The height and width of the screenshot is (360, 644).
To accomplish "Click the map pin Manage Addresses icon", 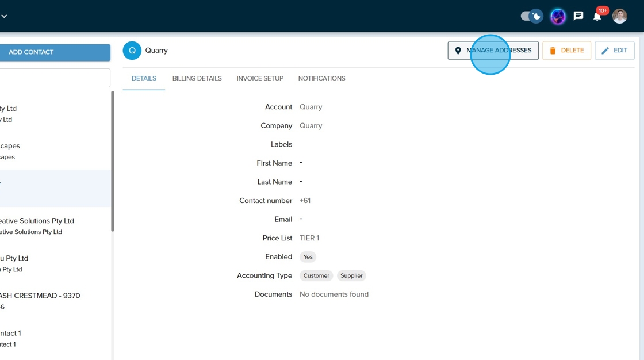I will click(458, 51).
